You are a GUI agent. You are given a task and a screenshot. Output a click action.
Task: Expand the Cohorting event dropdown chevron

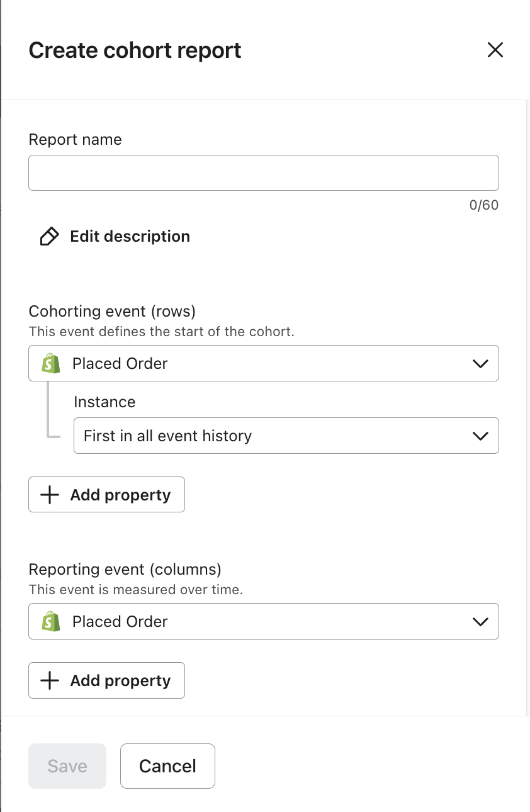pos(480,364)
